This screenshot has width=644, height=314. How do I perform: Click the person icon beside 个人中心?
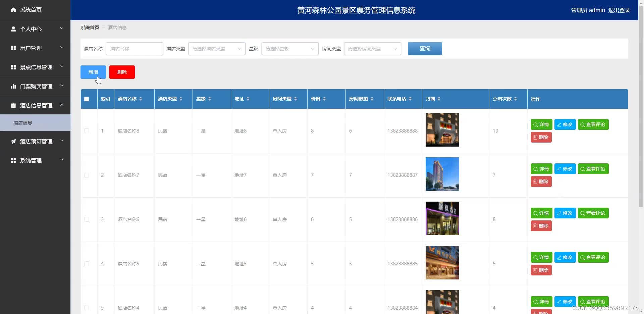click(13, 29)
